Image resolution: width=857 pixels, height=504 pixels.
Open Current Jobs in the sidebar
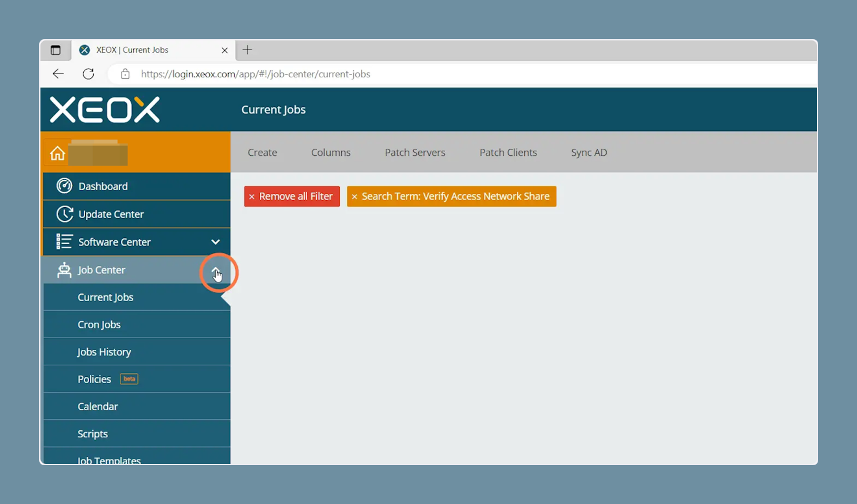coord(137,297)
